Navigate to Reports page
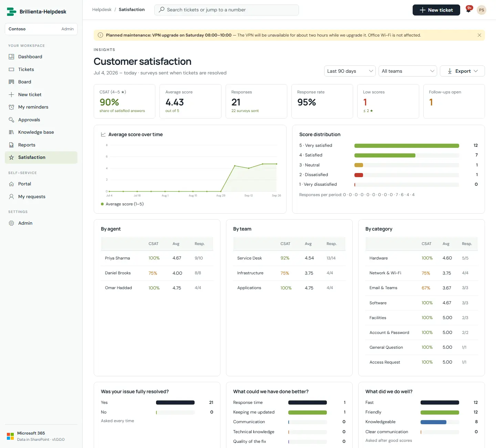 coord(41,145)
